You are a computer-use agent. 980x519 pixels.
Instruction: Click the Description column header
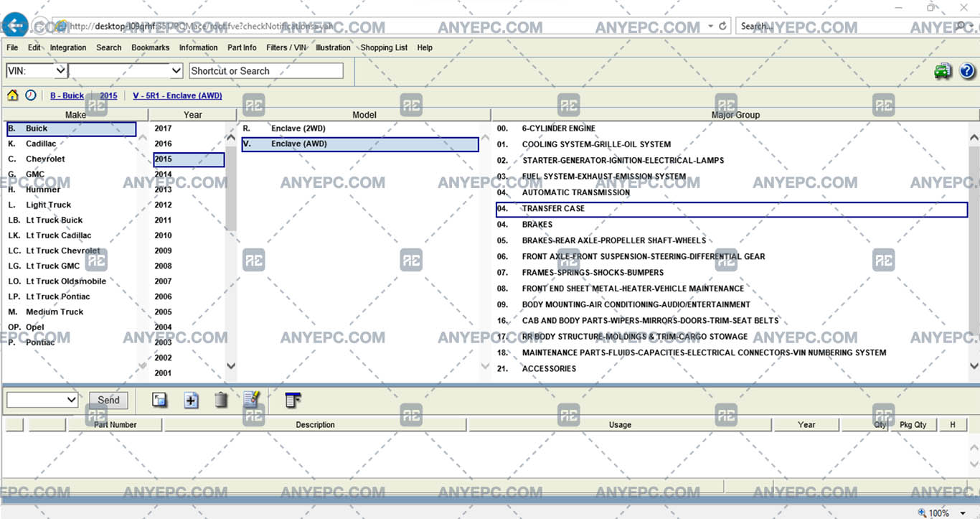[316, 424]
